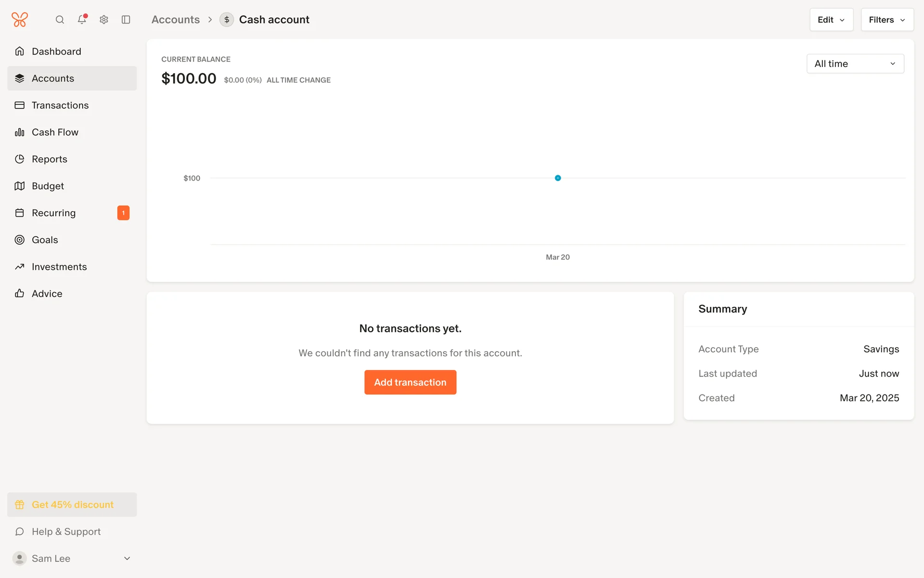The height and width of the screenshot is (578, 924).
Task: Click the Recurring badge showing 1
Action: coord(123,213)
